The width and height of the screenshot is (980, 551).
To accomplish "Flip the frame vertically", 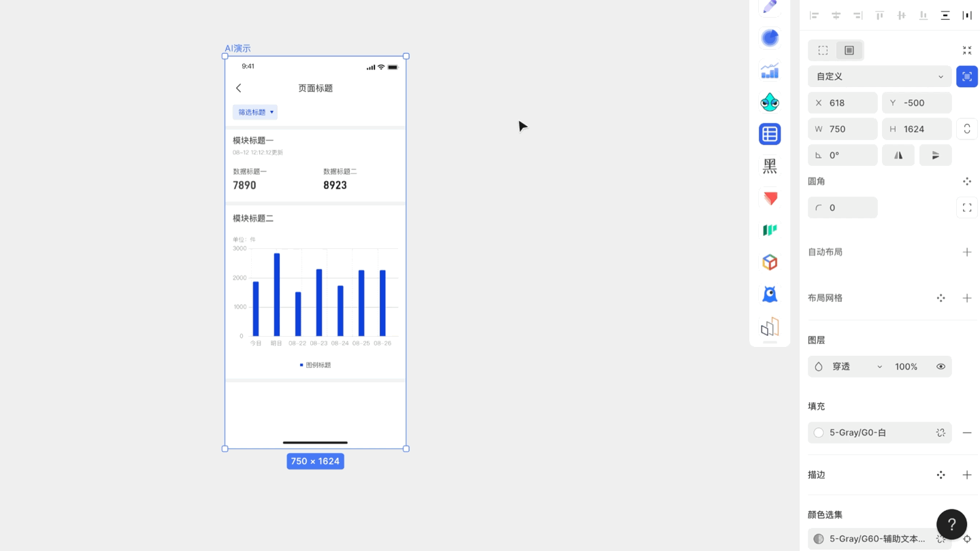I will coord(936,155).
